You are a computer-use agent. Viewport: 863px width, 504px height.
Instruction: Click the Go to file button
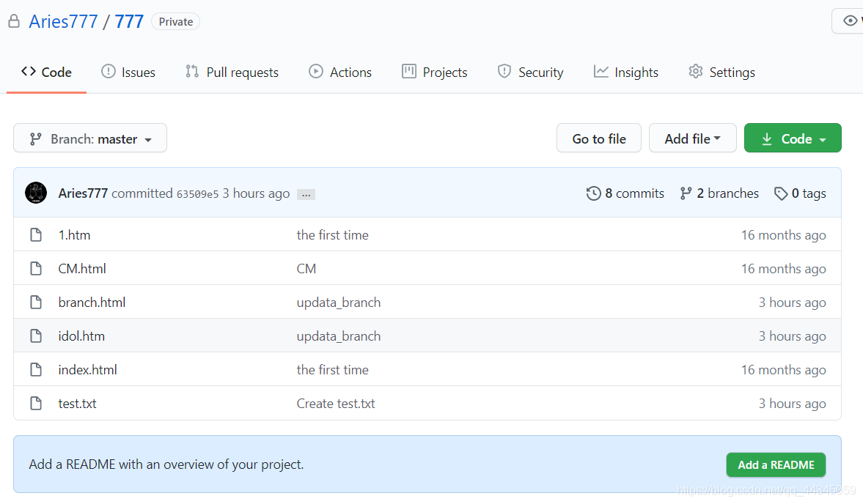tap(599, 138)
